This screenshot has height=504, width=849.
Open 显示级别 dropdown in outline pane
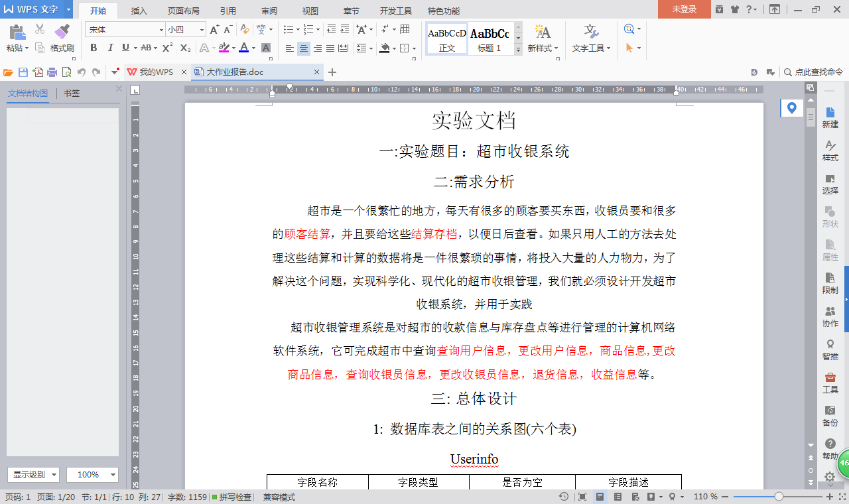click(x=34, y=475)
